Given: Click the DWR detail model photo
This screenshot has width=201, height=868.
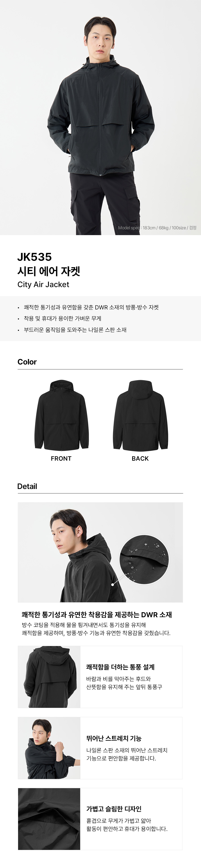Looking at the screenshot, I should pyautogui.click(x=100, y=553).
